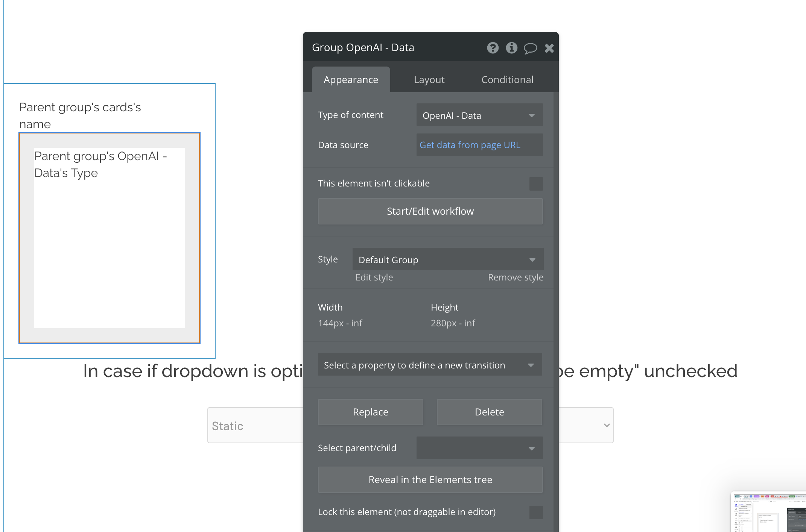Select the Appearance tab
This screenshot has width=806, height=532.
click(x=351, y=80)
